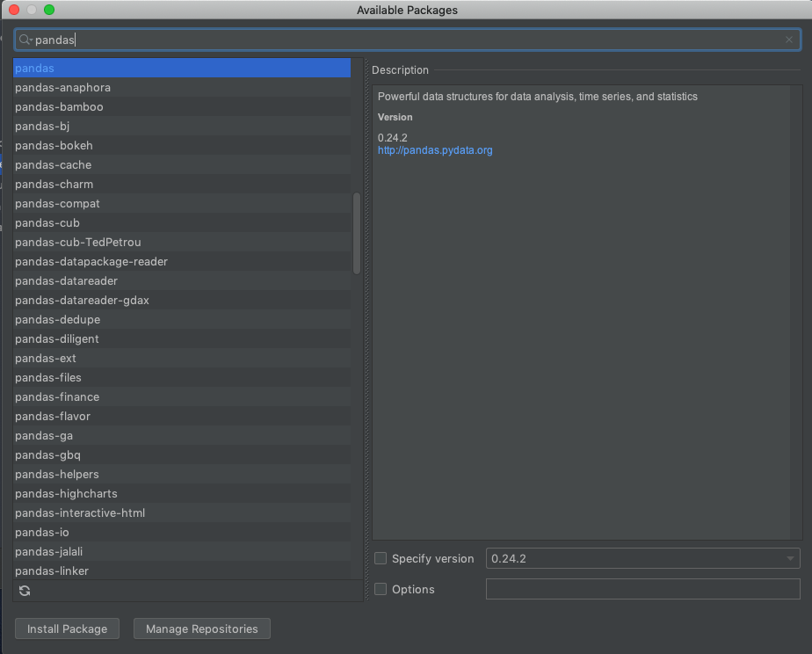Select pandas-gbq in the list
Image resolution: width=812 pixels, height=654 pixels.
pyautogui.click(x=182, y=454)
